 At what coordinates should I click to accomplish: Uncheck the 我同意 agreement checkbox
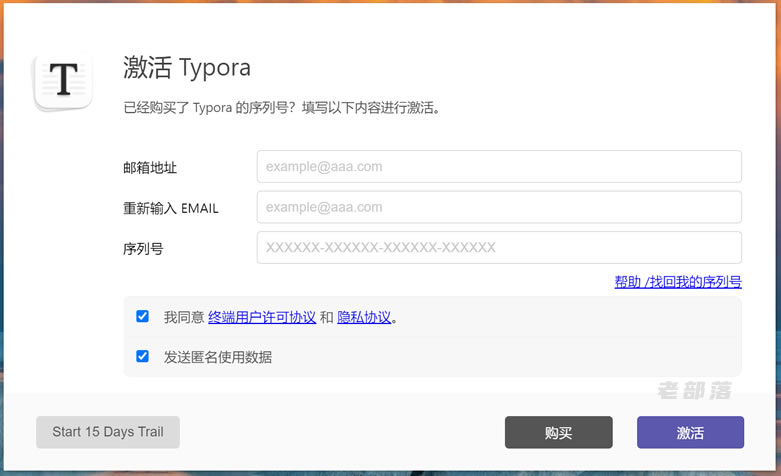[142, 316]
